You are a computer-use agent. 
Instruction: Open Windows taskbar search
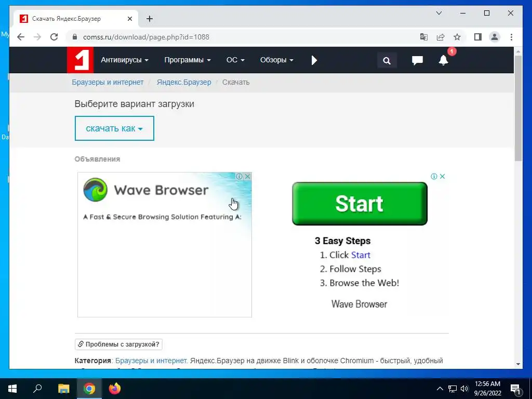pyautogui.click(x=37, y=389)
